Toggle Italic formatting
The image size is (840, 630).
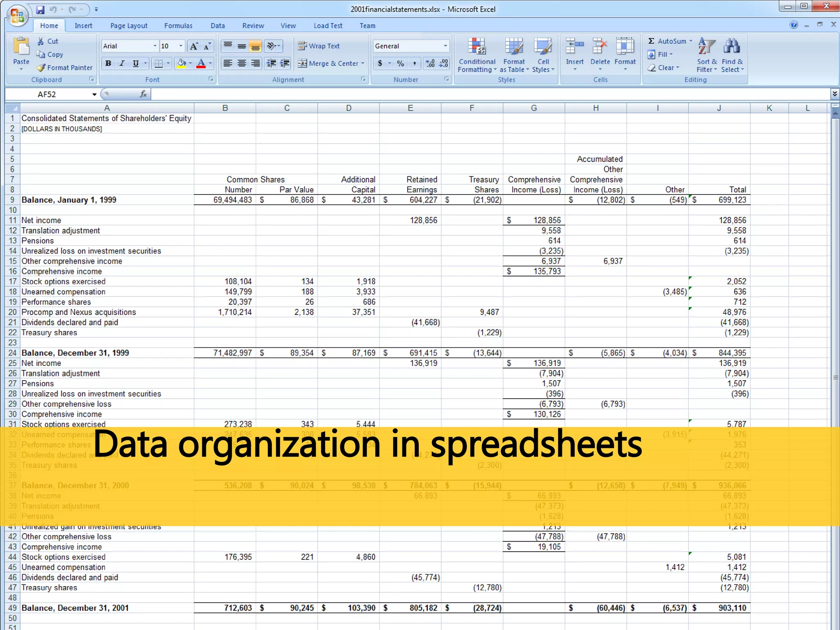tap(122, 63)
